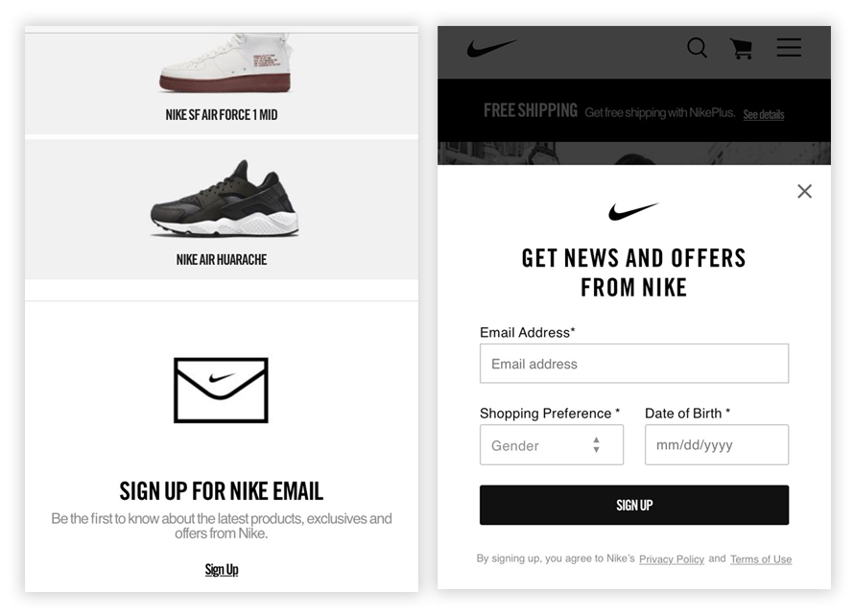Open the Terms of Use link
854x616 pixels.
[761, 559]
